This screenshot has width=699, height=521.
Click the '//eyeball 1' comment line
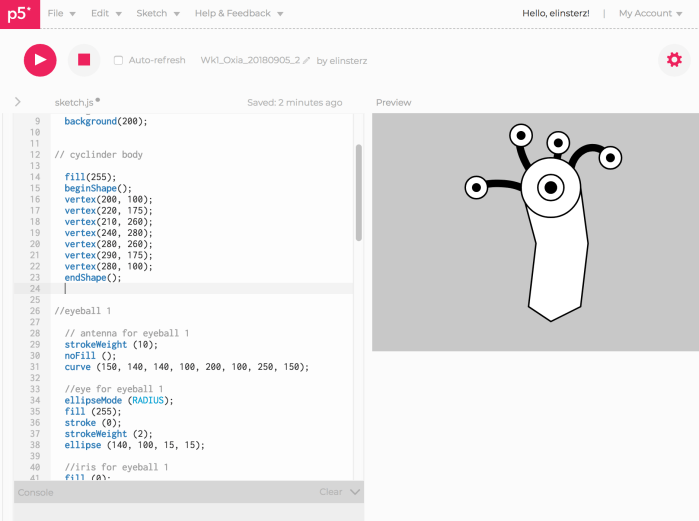[x=82, y=311]
